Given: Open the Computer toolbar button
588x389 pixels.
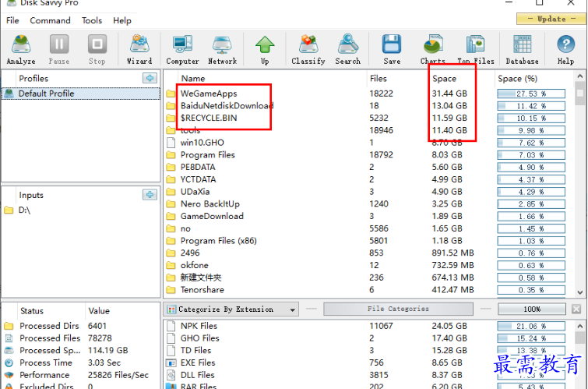Looking at the screenshot, I should [182, 50].
